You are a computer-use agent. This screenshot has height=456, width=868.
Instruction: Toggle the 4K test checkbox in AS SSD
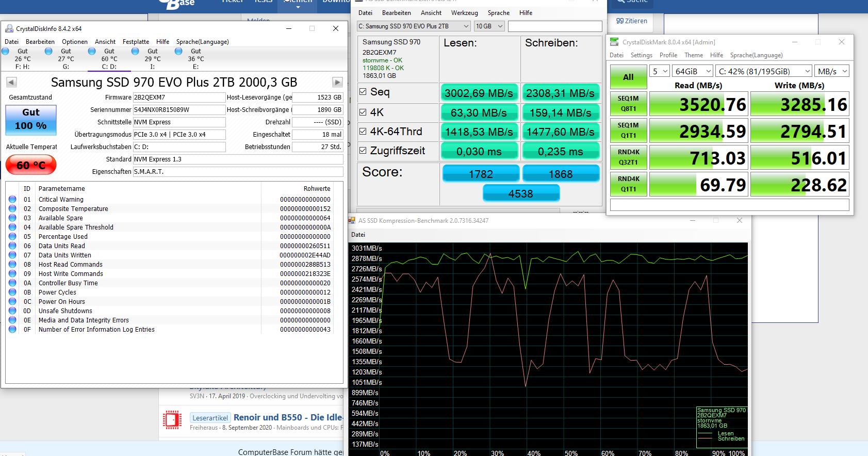tap(363, 112)
